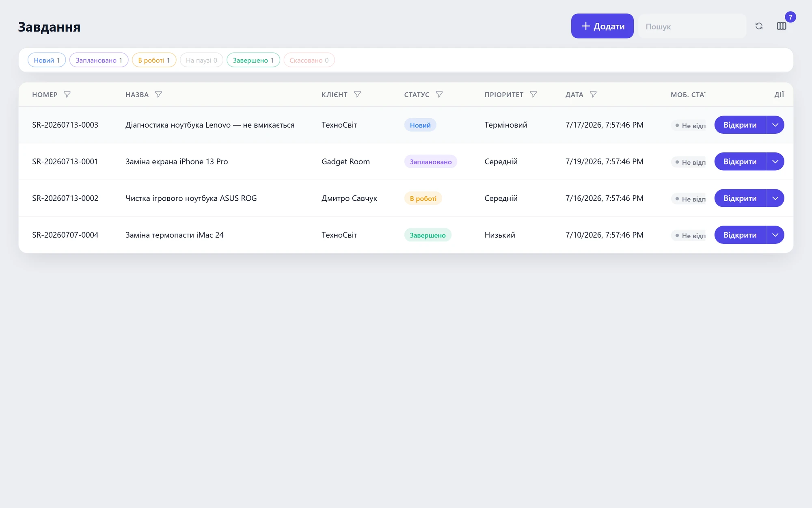
Task: Open the column settings icon with badge
Action: 782,26
